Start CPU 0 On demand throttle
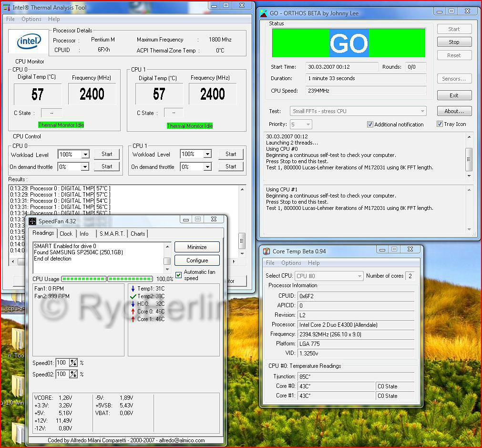The width and height of the screenshot is (482, 448). click(x=107, y=167)
